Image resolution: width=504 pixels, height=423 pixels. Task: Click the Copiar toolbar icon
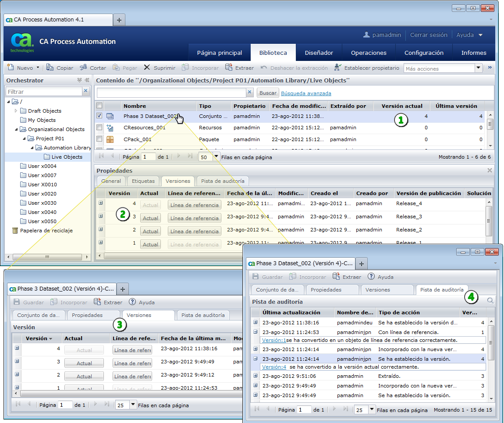(x=50, y=68)
